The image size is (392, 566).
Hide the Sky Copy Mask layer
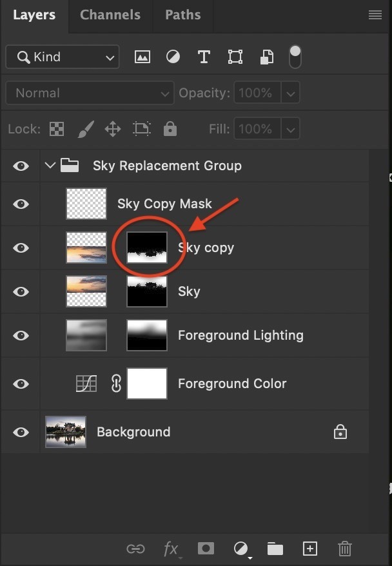tap(21, 204)
